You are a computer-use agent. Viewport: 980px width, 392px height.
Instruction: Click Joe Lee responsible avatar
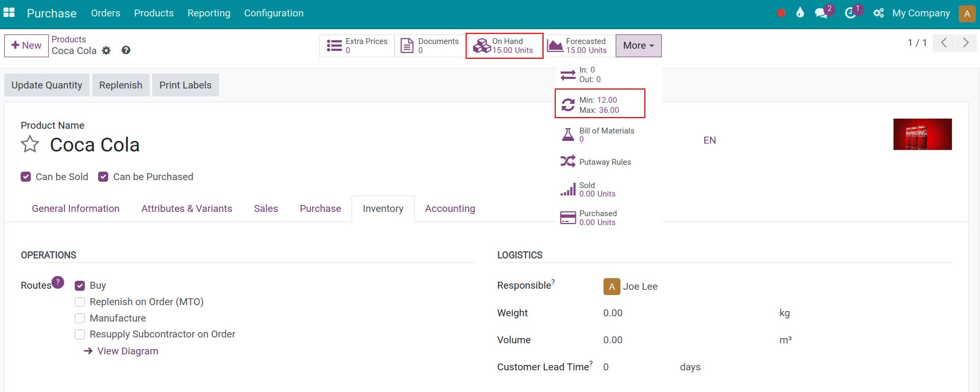click(611, 287)
